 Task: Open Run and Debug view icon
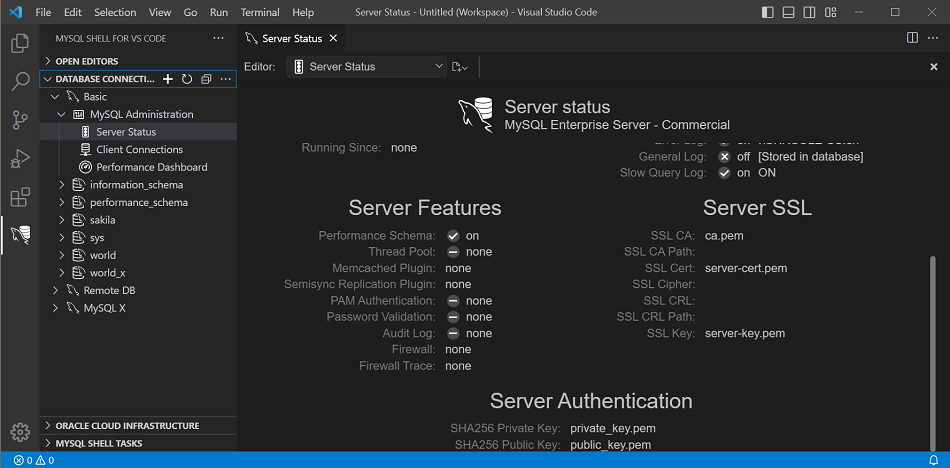click(x=19, y=158)
